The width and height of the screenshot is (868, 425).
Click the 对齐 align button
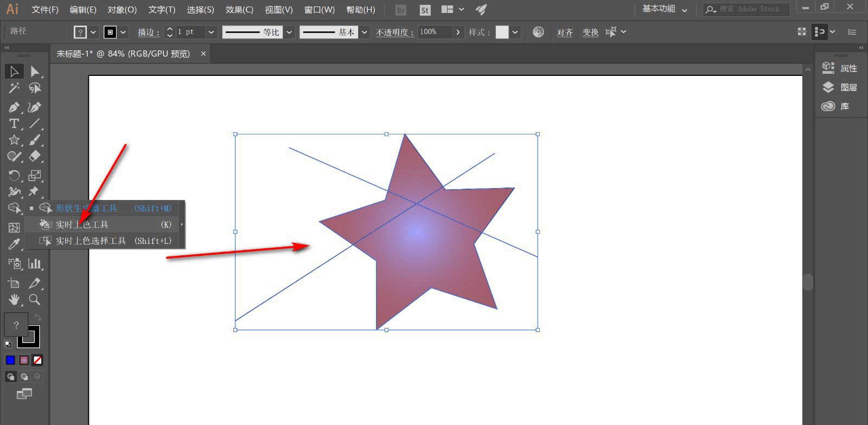click(565, 32)
